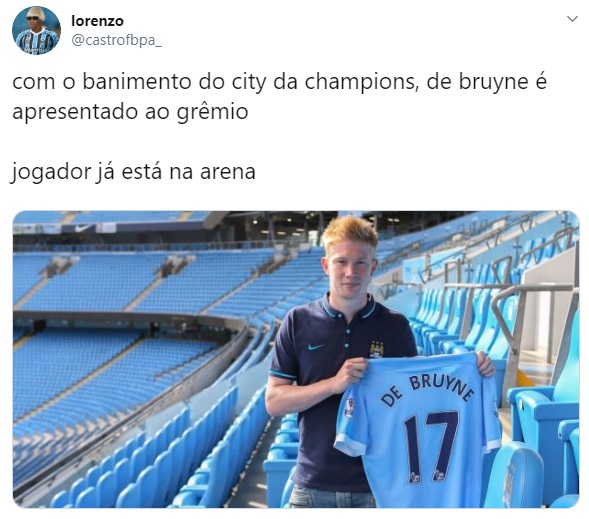Select the text line 'apresentado ao grêmio'
Image resolution: width=589 pixels, height=519 pixels.
(130, 112)
